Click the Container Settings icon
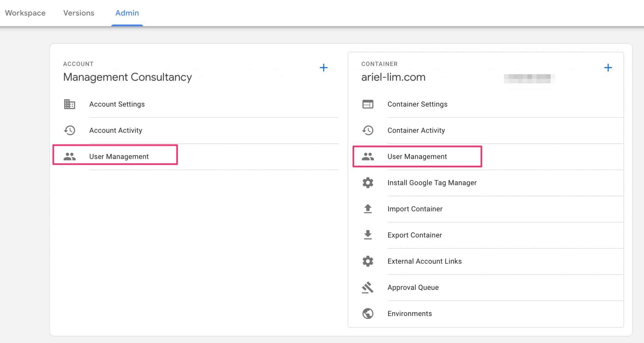The image size is (644, 343). click(367, 104)
